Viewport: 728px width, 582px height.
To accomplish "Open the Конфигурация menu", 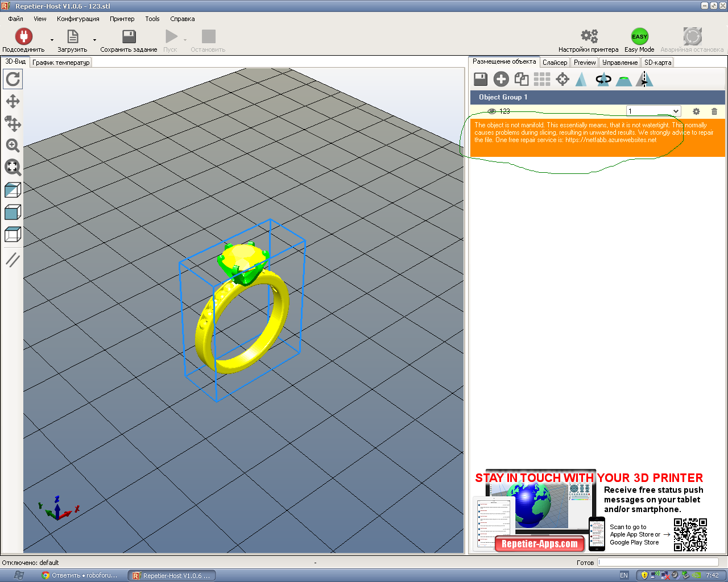I will pyautogui.click(x=78, y=19).
